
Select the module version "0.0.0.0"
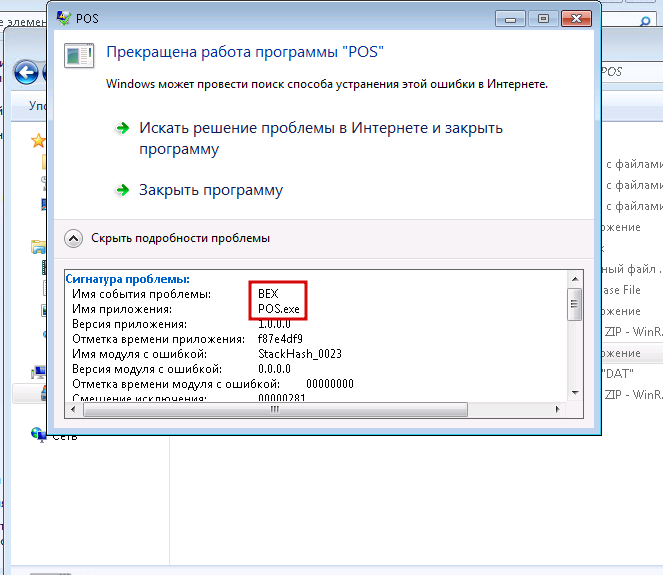274,369
